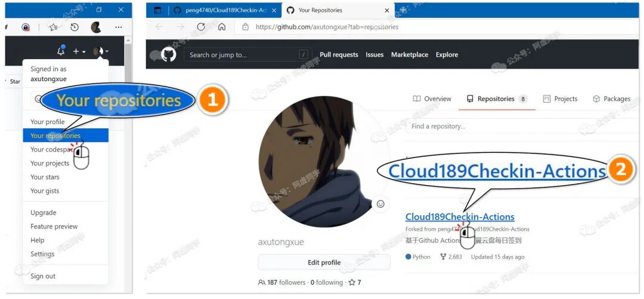The width and height of the screenshot is (644, 299).
Task: Go back with browser back arrow
Action: pos(159,27)
